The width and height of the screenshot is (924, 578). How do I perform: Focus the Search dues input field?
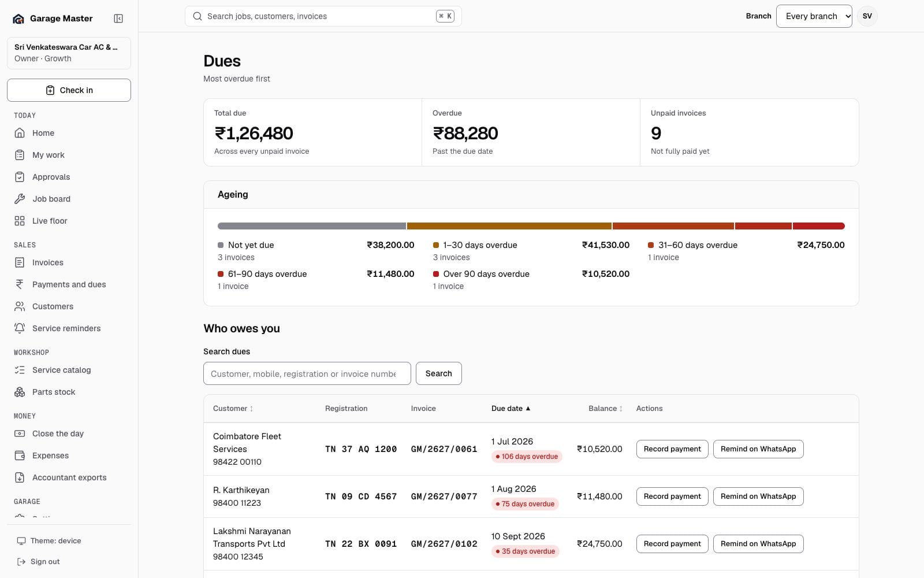pyautogui.click(x=307, y=373)
